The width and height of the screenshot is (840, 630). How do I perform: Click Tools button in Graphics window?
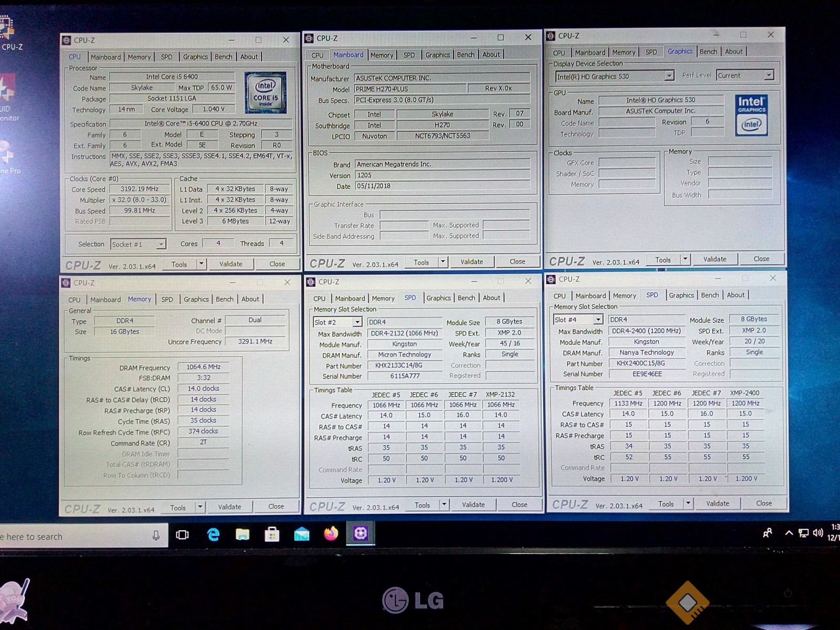(x=663, y=260)
